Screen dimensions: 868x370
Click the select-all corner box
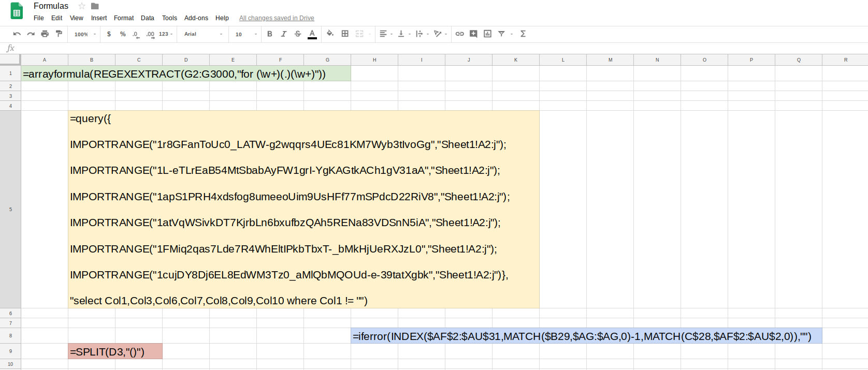[x=10, y=60]
